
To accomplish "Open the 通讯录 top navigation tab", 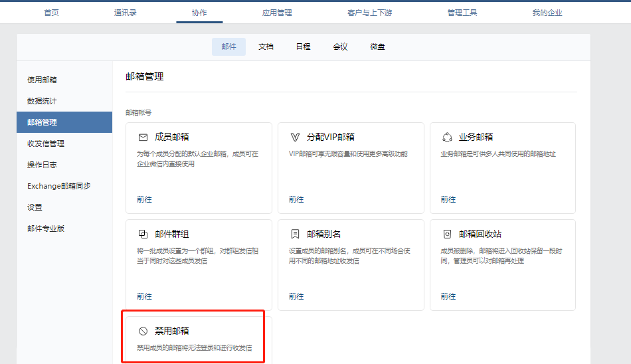I will (x=125, y=13).
